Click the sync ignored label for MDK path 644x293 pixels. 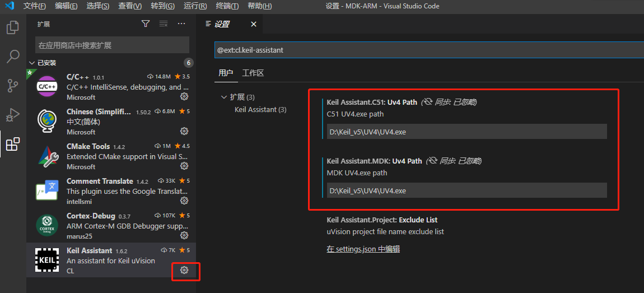pyautogui.click(x=454, y=161)
